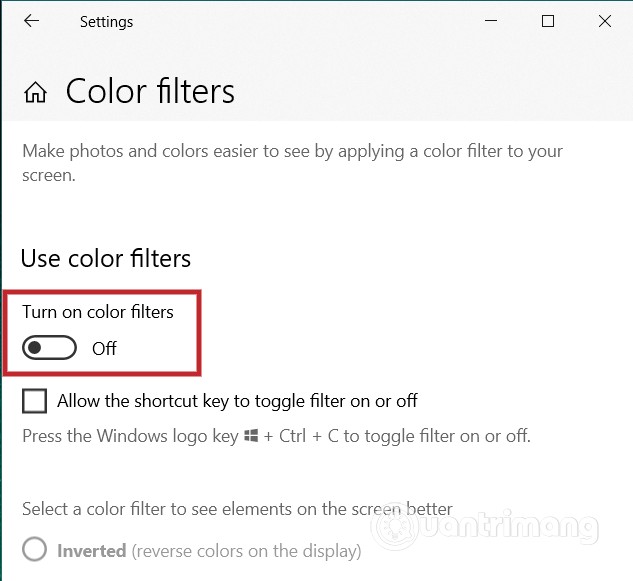
Task: Click the Windows logo icon in shortcut hint
Action: (251, 437)
